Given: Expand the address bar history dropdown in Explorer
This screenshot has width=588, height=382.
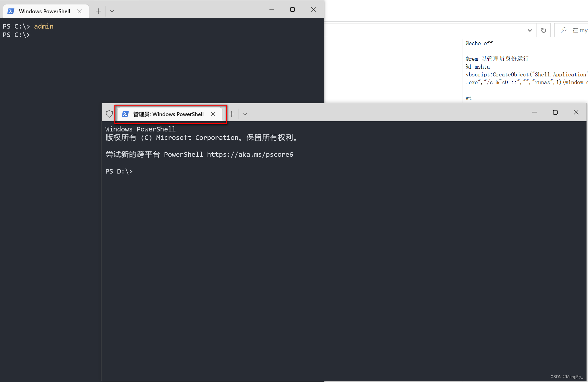Looking at the screenshot, I should [530, 30].
